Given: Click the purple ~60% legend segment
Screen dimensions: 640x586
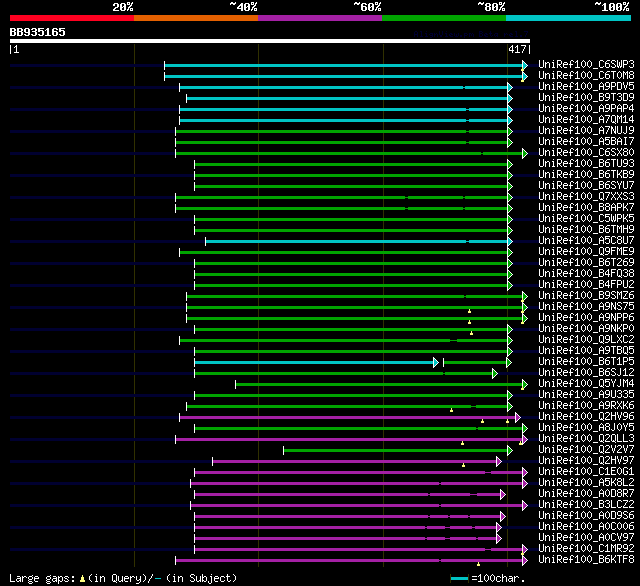Looking at the screenshot, I should pos(320,18).
